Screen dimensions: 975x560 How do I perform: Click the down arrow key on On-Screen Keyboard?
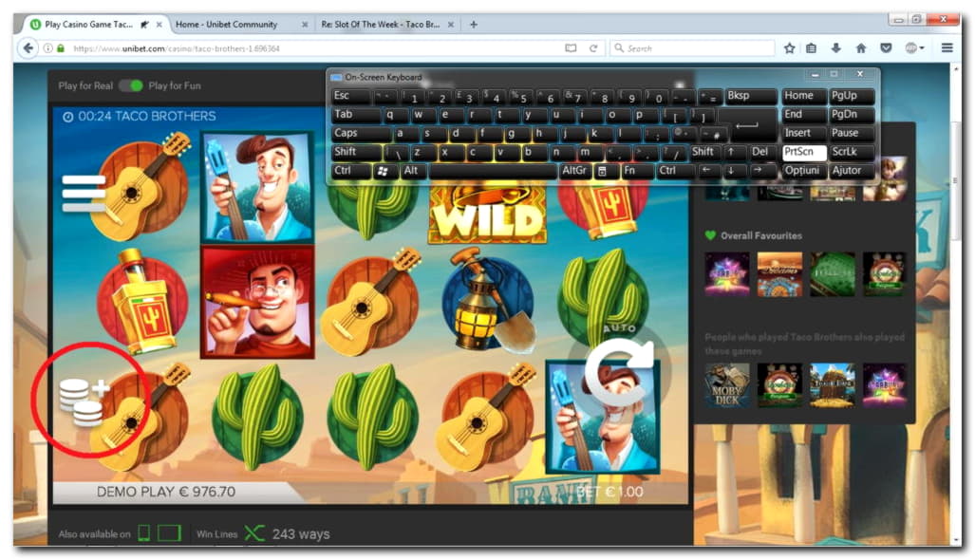(x=733, y=170)
